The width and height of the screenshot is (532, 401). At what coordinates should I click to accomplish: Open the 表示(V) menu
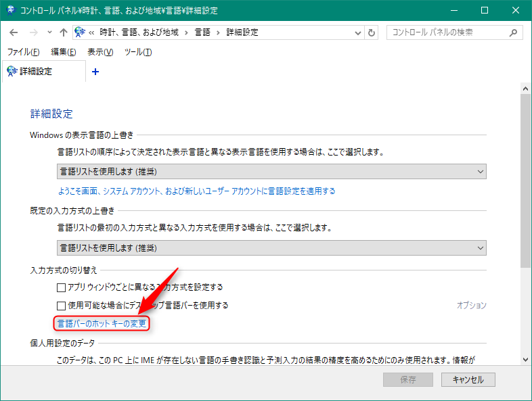[x=100, y=52]
